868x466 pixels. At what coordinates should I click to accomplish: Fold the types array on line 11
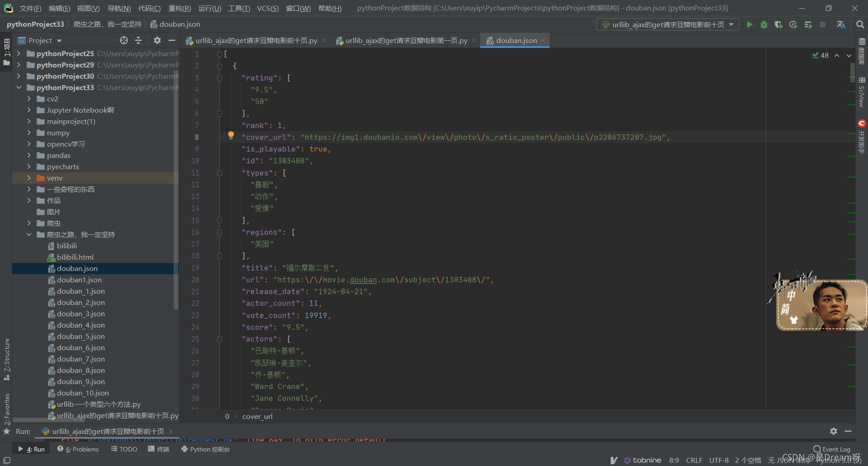220,173
